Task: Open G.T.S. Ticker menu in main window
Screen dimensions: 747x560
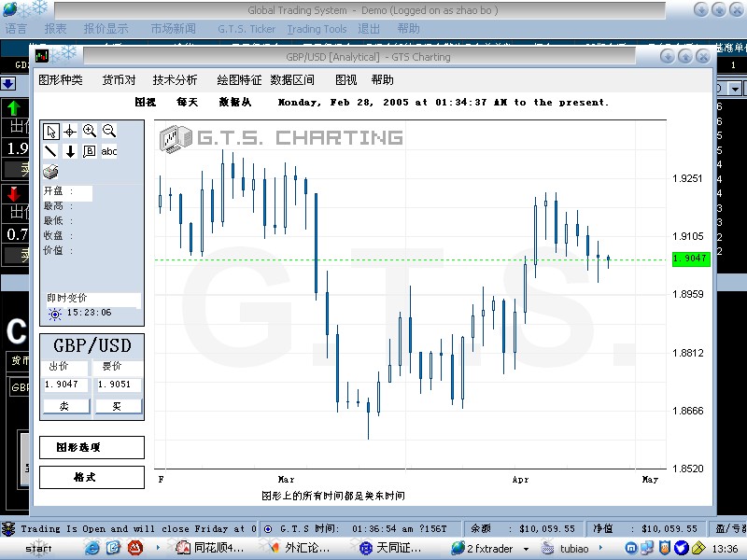Action: coord(247,29)
